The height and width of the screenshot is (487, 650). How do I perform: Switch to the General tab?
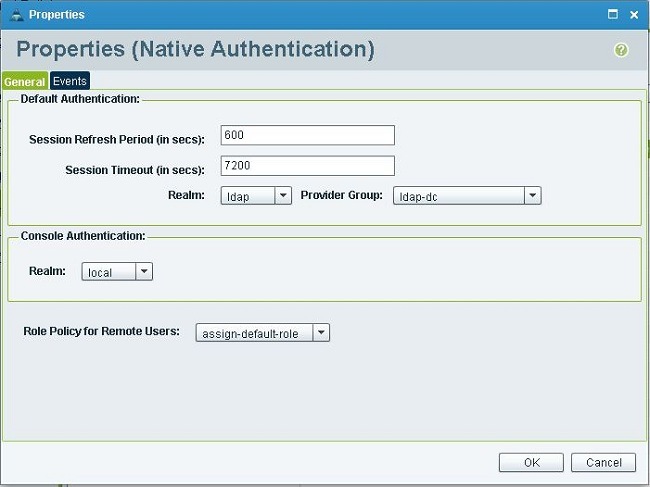pos(25,81)
